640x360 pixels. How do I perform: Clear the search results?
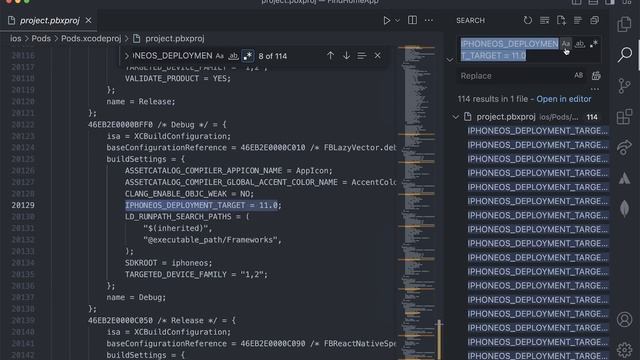point(544,20)
